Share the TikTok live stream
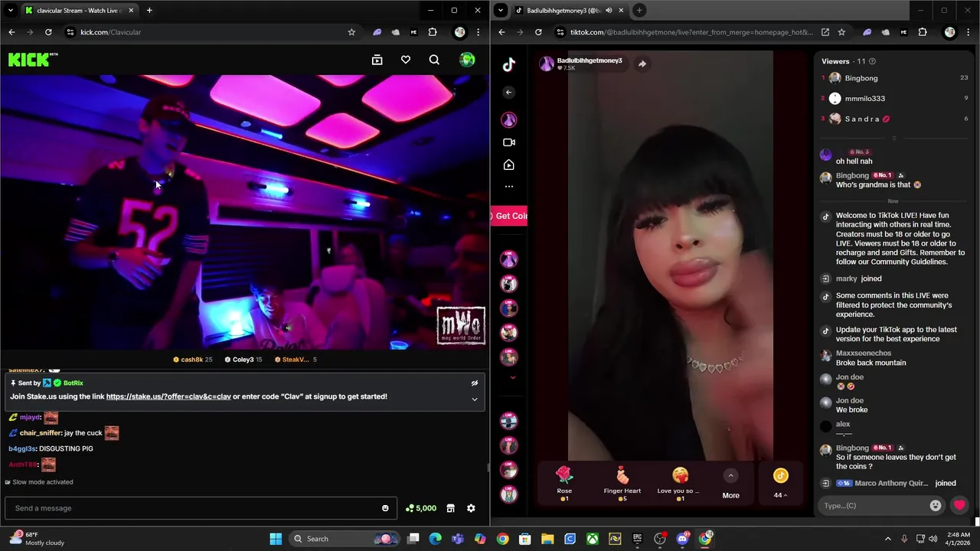 tap(642, 64)
